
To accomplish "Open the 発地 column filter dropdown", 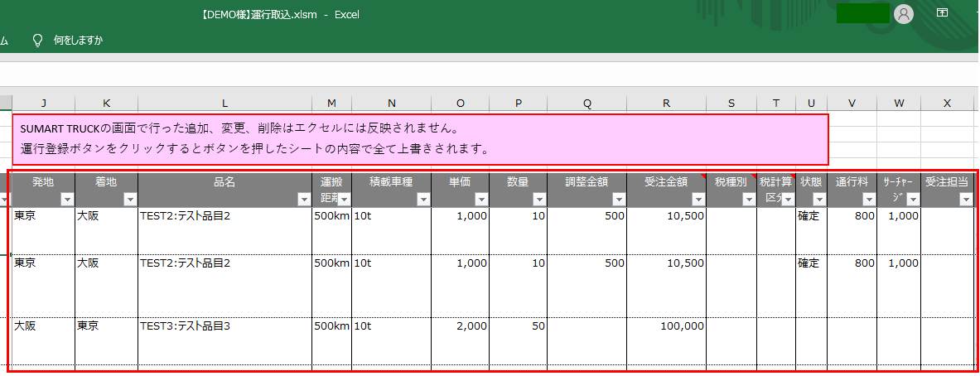I will point(66,200).
